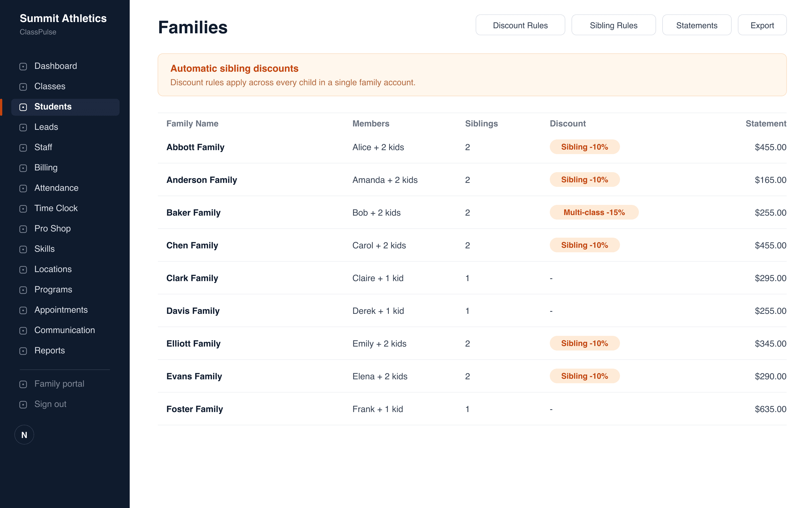Image resolution: width=812 pixels, height=508 pixels.
Task: Open Chen Family record
Action: 472,245
